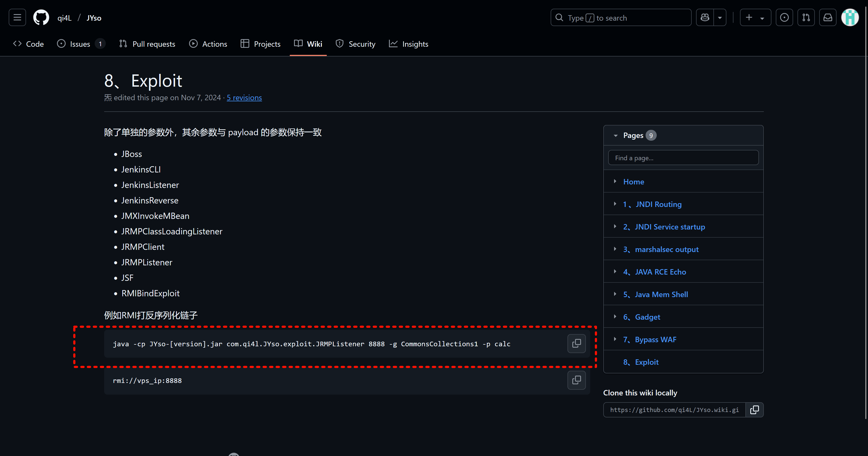
Task: Click the GitHub logo
Action: click(x=41, y=18)
